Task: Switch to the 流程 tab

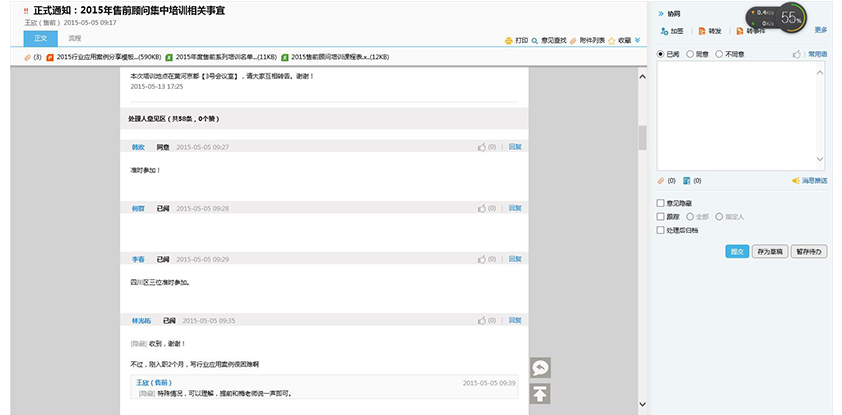Action: pos(75,38)
